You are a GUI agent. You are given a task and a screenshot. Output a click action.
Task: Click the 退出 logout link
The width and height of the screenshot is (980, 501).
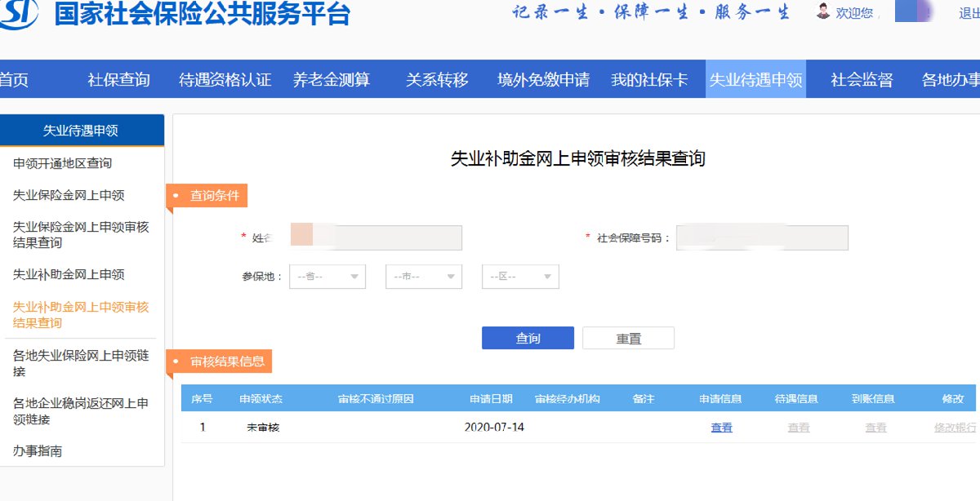pos(969,13)
